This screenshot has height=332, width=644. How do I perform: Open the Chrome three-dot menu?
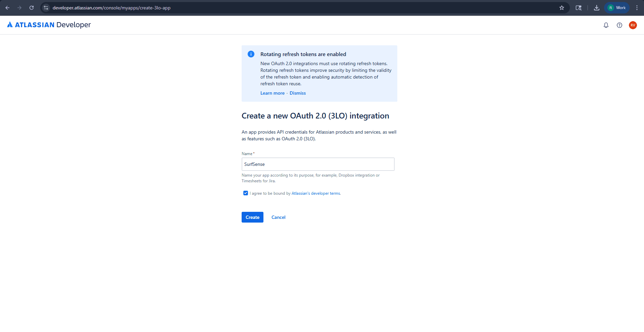pos(637,7)
